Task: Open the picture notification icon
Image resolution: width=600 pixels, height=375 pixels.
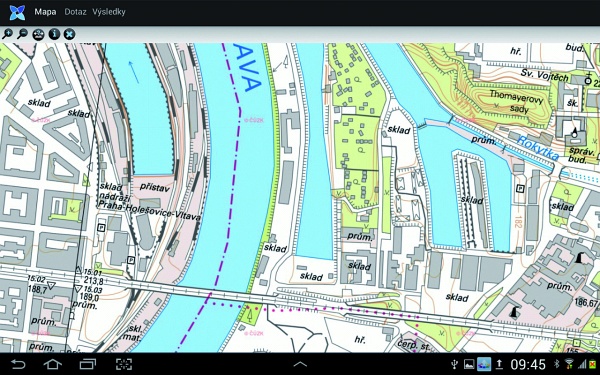Action: click(469, 364)
